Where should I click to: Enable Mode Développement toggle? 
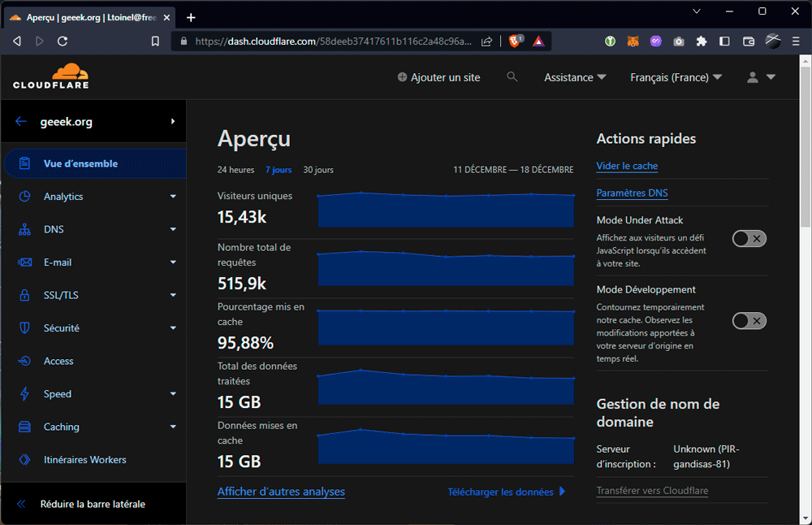(749, 321)
